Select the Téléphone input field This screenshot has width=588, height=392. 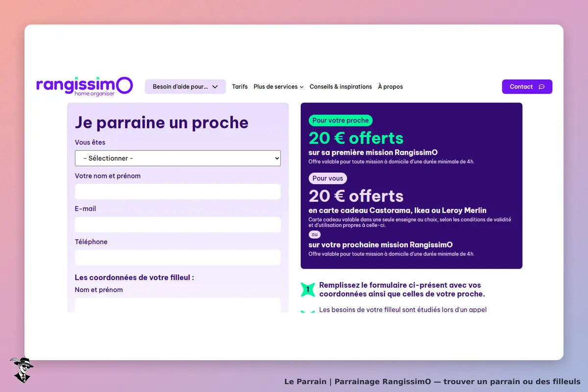pos(178,257)
